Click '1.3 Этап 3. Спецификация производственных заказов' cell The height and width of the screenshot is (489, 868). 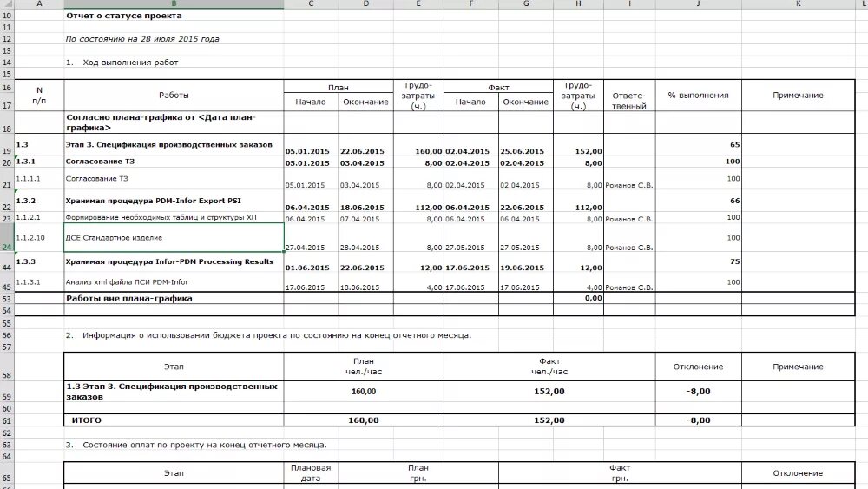click(x=172, y=392)
